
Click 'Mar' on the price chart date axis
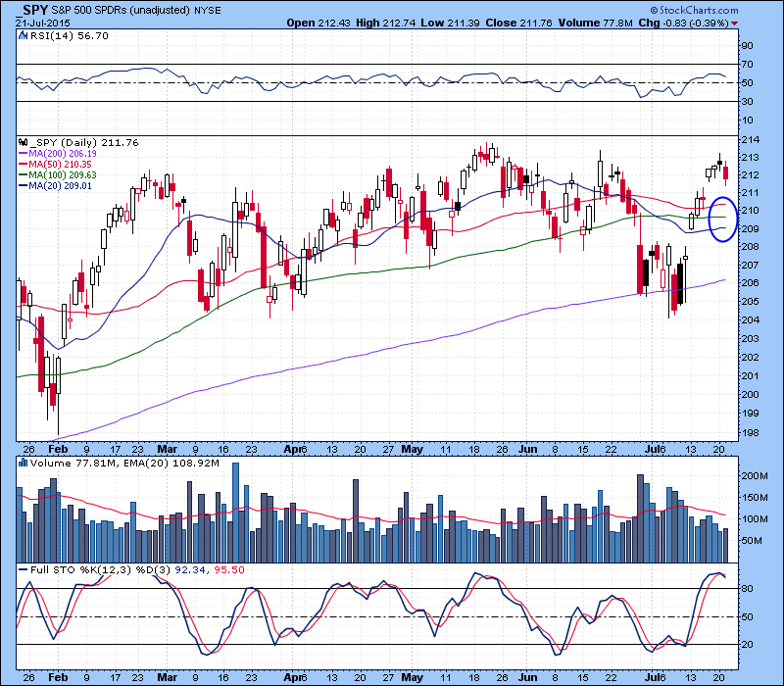(168, 449)
